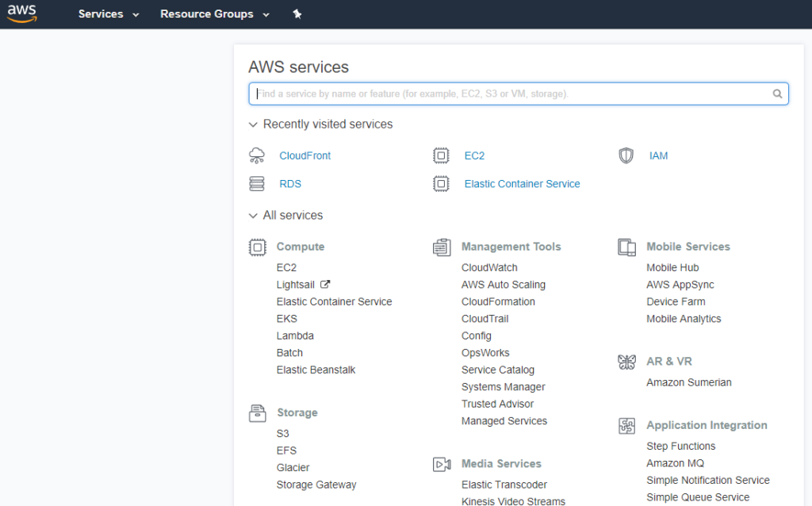Image resolution: width=812 pixels, height=506 pixels.
Task: Open Step Functions
Action: click(x=680, y=447)
